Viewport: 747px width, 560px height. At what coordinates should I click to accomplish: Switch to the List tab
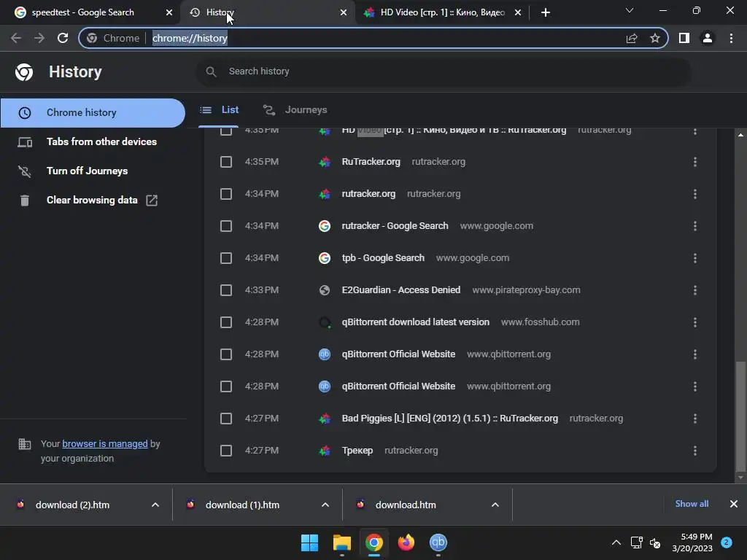point(219,110)
